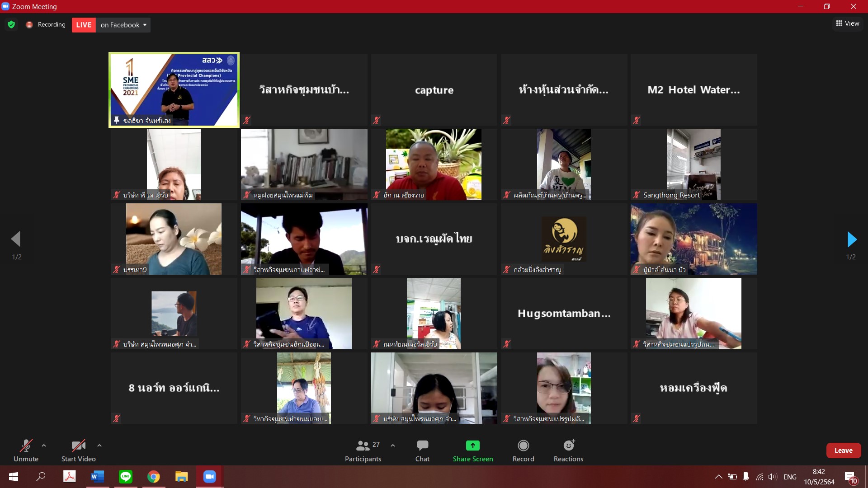Select the Sangthong Resort video tile
The image size is (868, 488).
693,164
